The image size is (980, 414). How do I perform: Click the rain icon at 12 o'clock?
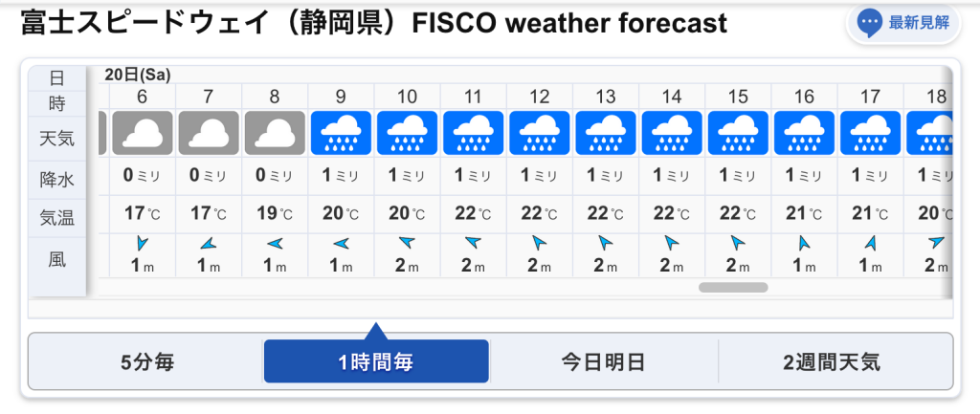pyautogui.click(x=540, y=133)
